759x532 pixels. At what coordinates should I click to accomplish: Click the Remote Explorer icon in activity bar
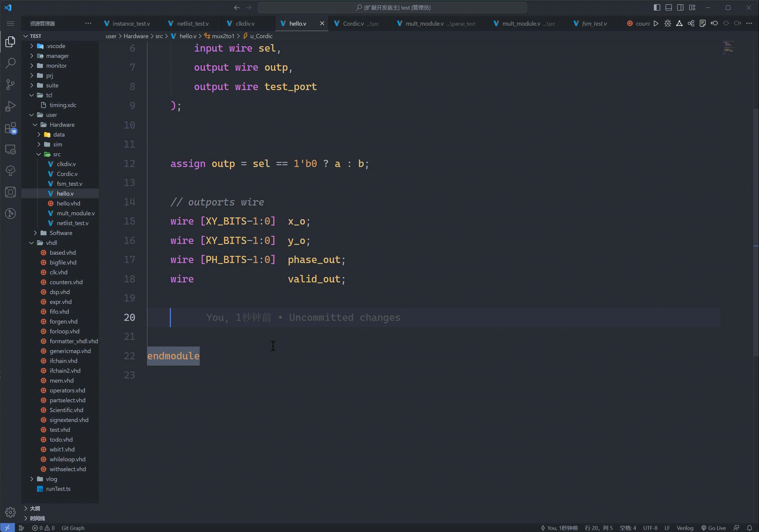[10, 150]
